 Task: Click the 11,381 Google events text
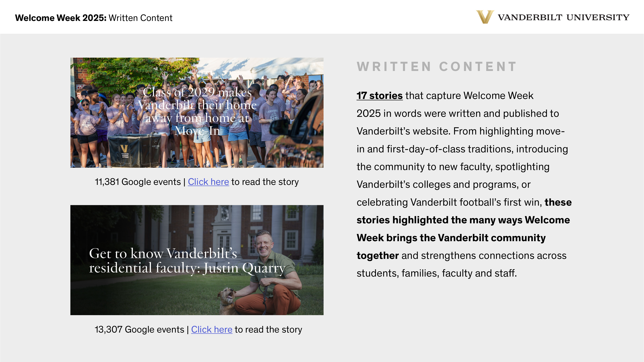(x=138, y=182)
